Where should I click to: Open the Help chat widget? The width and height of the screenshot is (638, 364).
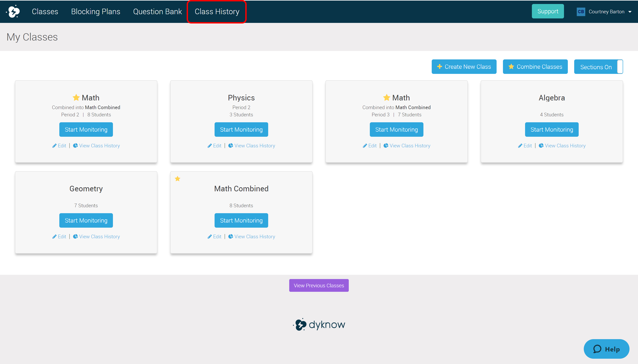606,349
